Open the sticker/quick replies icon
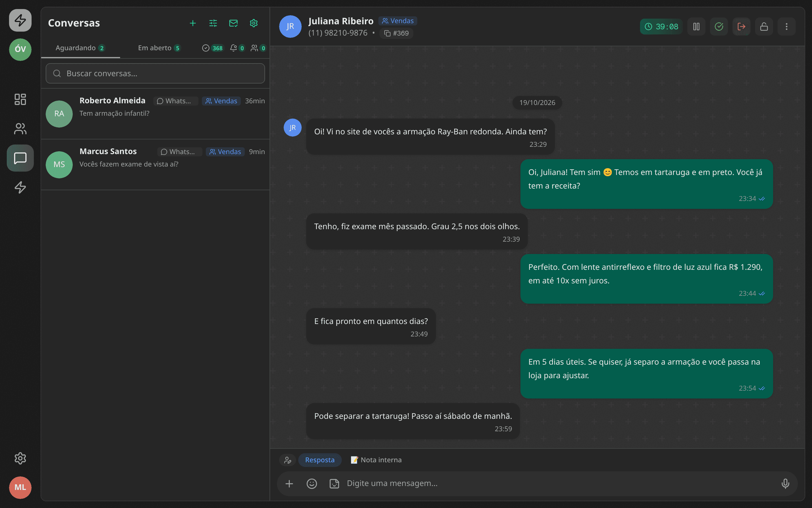 (x=334, y=483)
